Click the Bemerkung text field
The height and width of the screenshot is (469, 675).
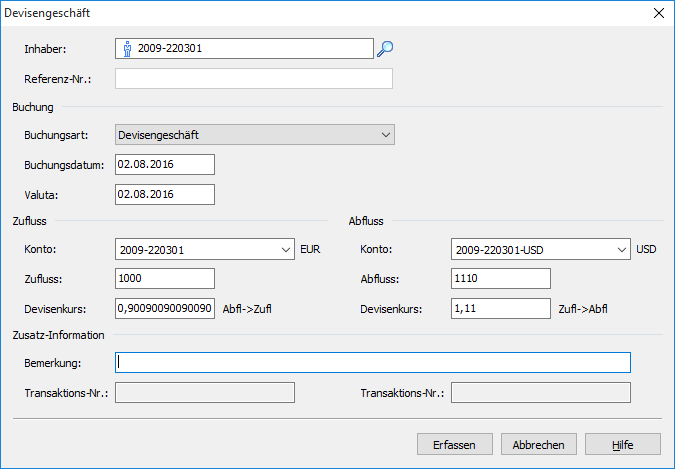click(x=373, y=362)
